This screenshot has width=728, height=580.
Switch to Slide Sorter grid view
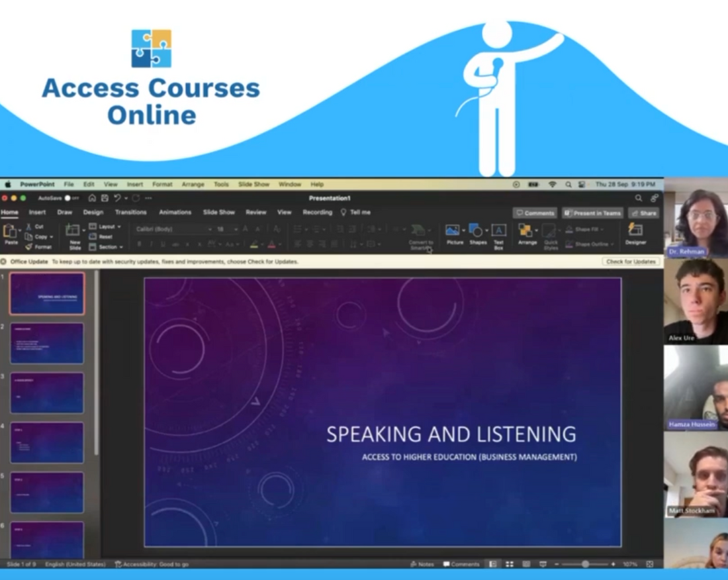tap(510, 564)
